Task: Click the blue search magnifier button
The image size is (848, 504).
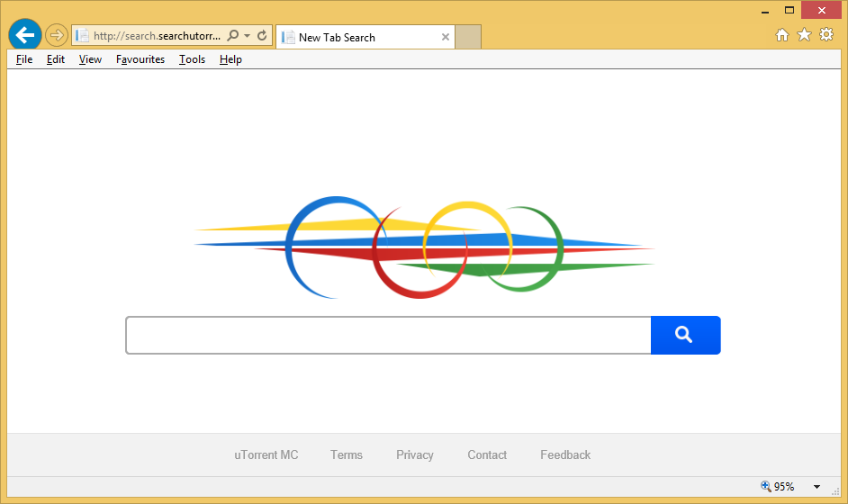Action: click(x=684, y=335)
